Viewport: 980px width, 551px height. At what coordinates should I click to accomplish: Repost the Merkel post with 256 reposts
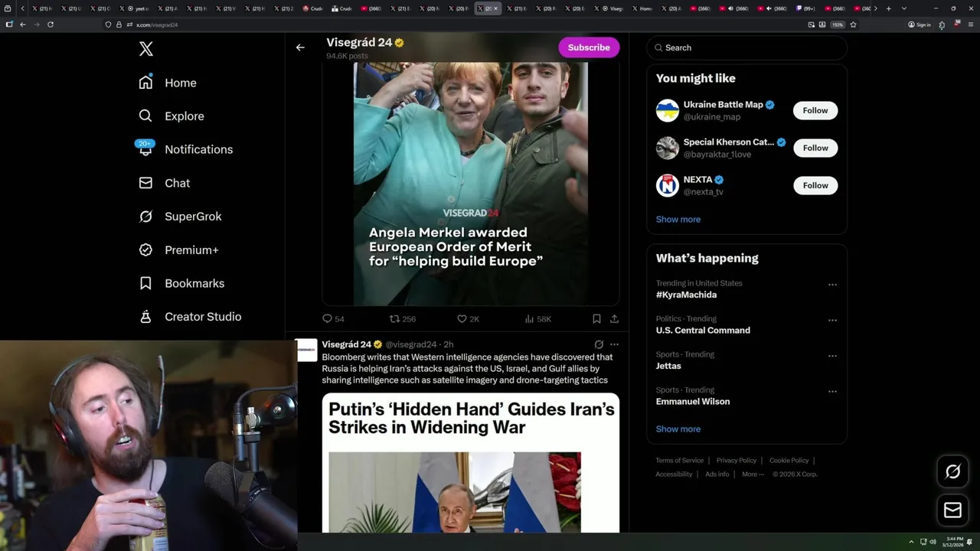[403, 319]
